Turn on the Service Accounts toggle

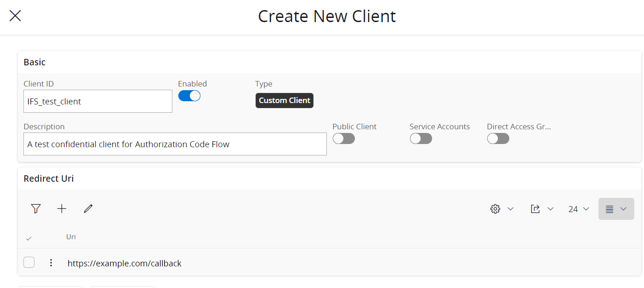(421, 138)
